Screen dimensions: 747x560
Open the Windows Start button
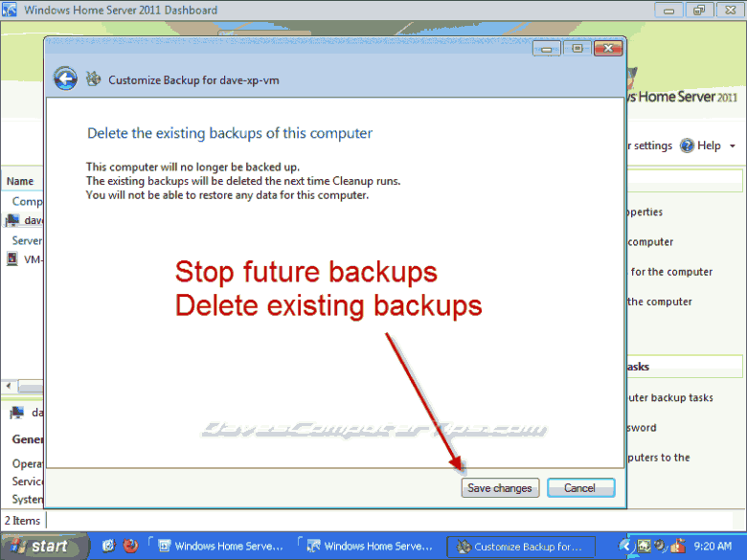click(44, 547)
